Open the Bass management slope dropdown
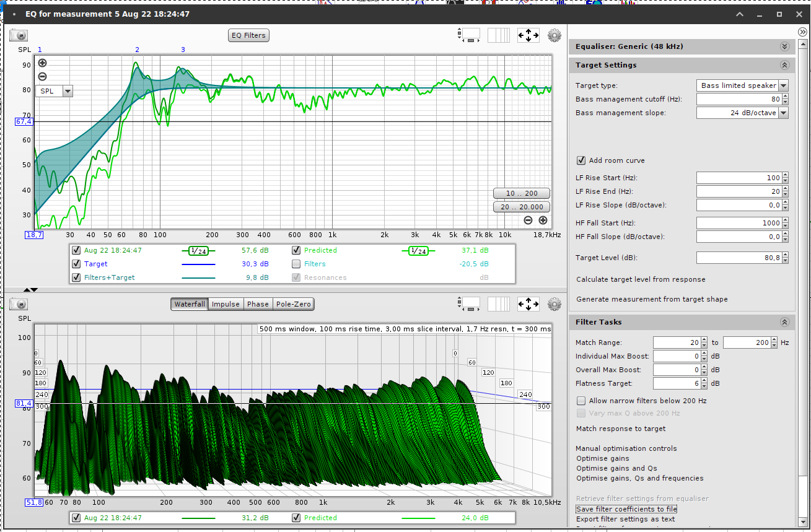This screenshot has width=811, height=532. click(783, 113)
